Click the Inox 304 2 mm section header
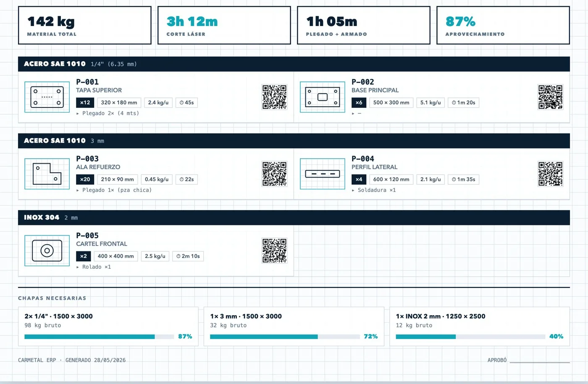588x384 pixels. (x=294, y=218)
